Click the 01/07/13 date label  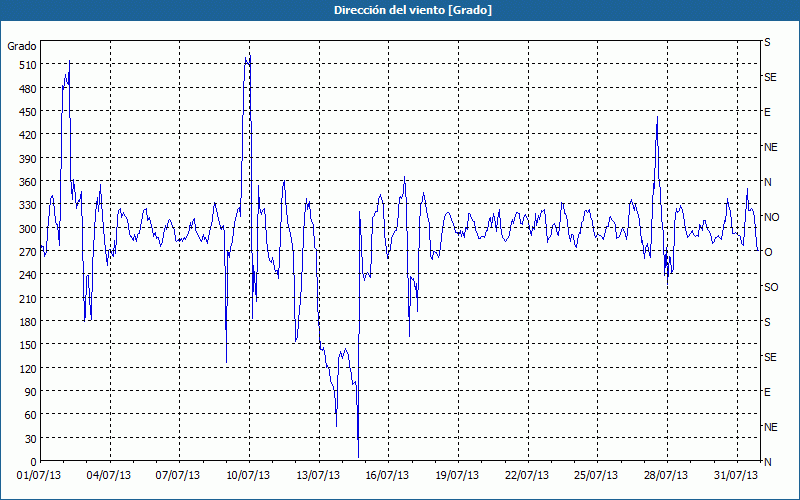(39, 476)
